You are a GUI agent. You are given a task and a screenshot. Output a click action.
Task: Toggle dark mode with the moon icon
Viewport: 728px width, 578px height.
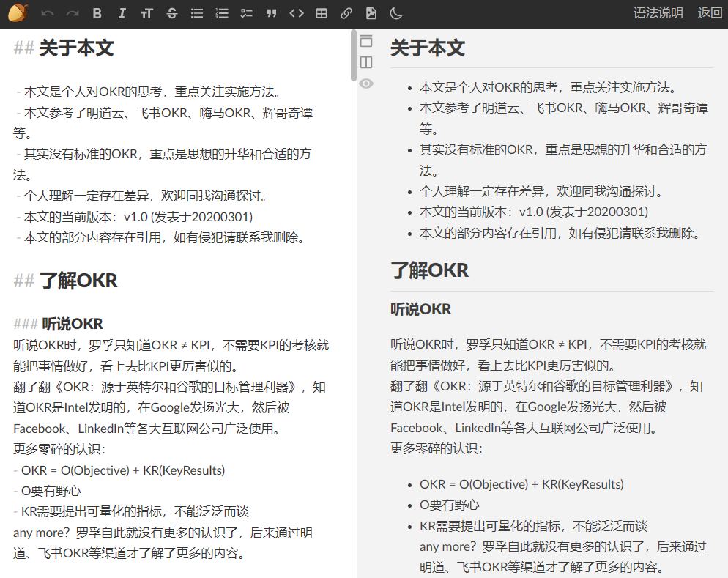point(395,12)
